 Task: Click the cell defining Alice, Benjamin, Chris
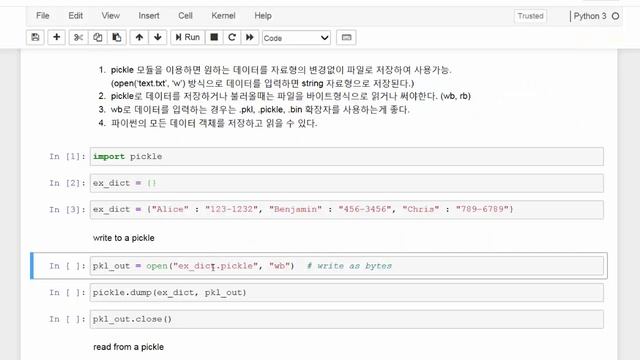(x=347, y=210)
